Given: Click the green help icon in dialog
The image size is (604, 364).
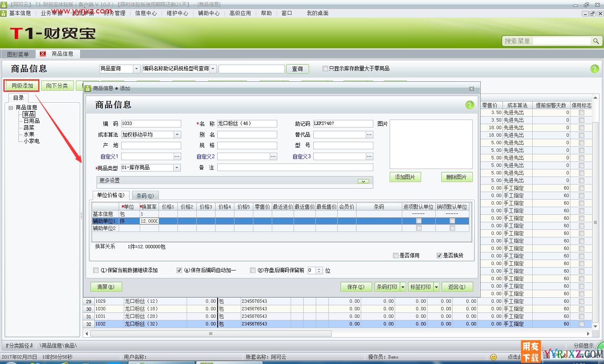Looking at the screenshot, I should point(469,105).
